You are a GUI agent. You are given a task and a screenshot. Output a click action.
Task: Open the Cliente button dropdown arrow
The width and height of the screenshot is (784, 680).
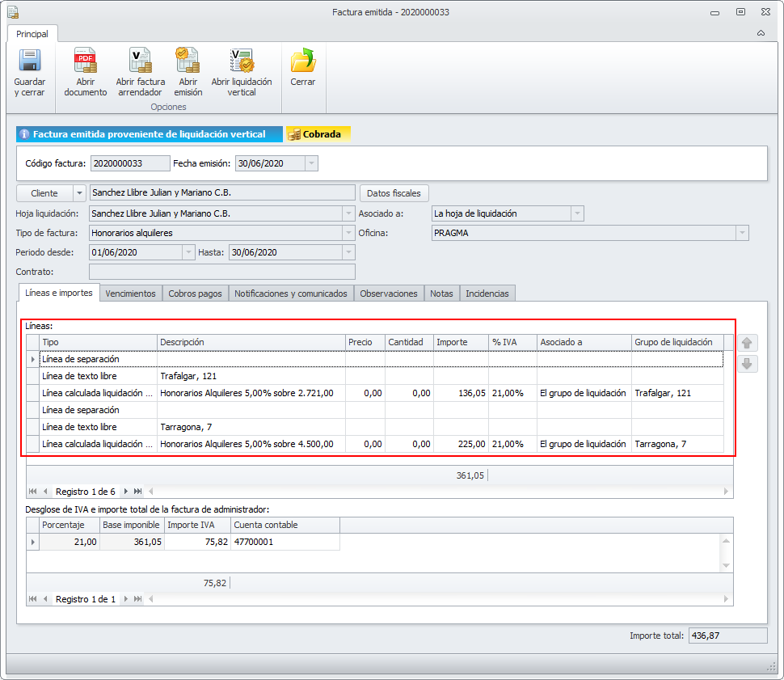pyautogui.click(x=79, y=193)
